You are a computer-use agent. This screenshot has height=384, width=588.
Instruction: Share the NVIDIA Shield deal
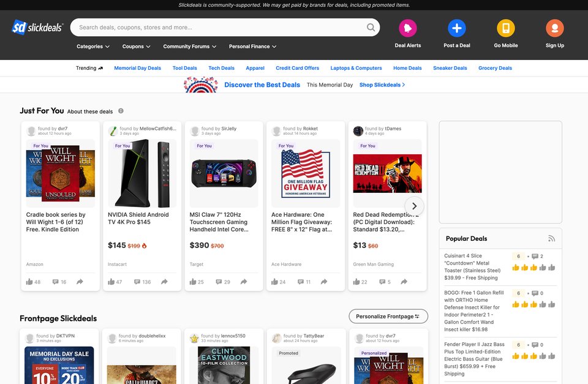(164, 282)
